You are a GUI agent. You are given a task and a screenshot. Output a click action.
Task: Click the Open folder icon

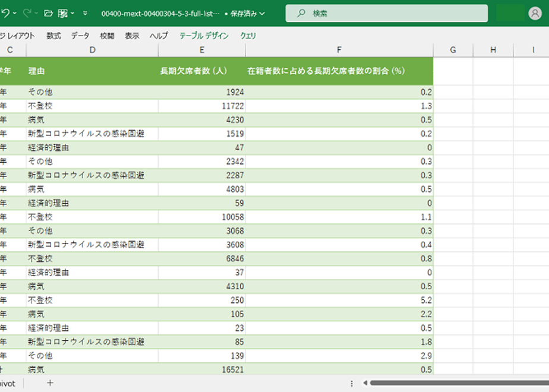[x=48, y=13]
